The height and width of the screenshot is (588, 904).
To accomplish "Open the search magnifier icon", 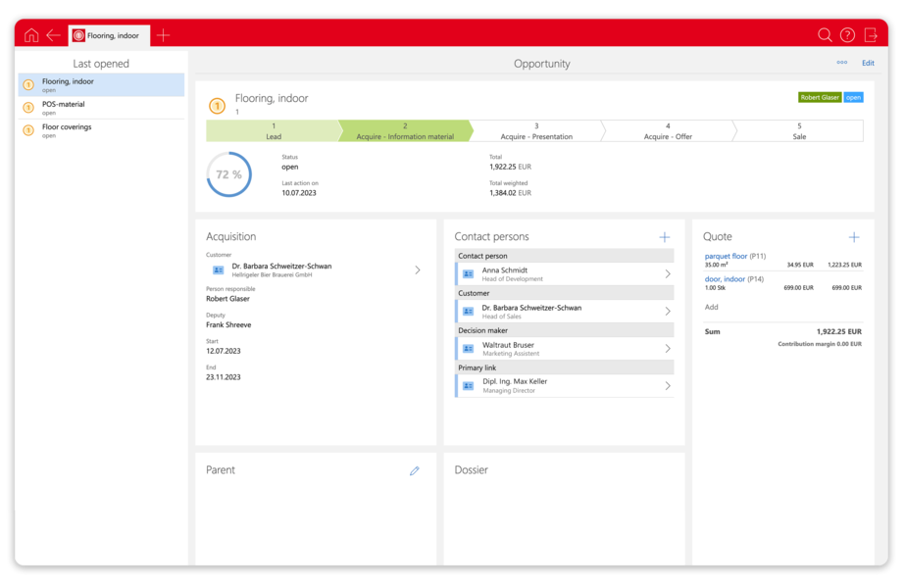I will pyautogui.click(x=825, y=35).
